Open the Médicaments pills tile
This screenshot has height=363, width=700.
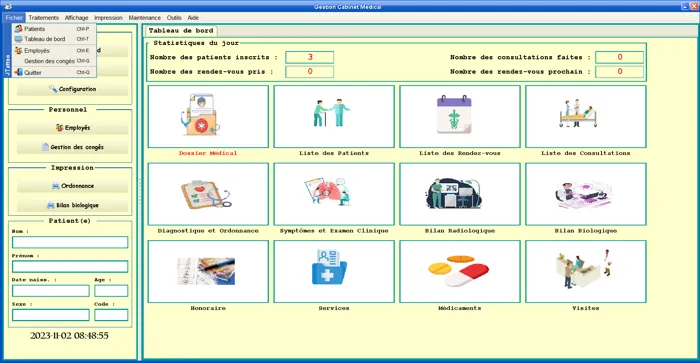click(460, 271)
